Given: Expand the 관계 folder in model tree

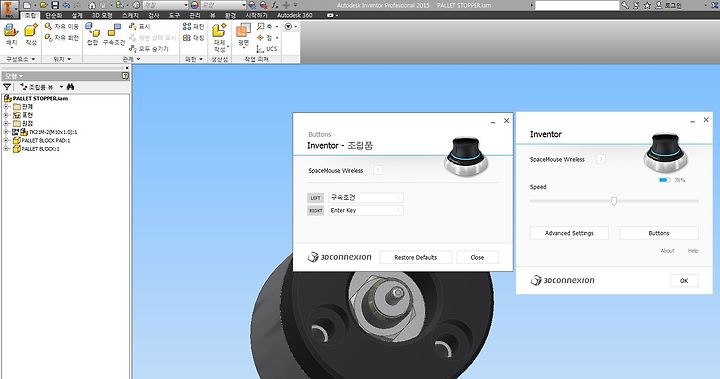Looking at the screenshot, I should click(x=6, y=107).
